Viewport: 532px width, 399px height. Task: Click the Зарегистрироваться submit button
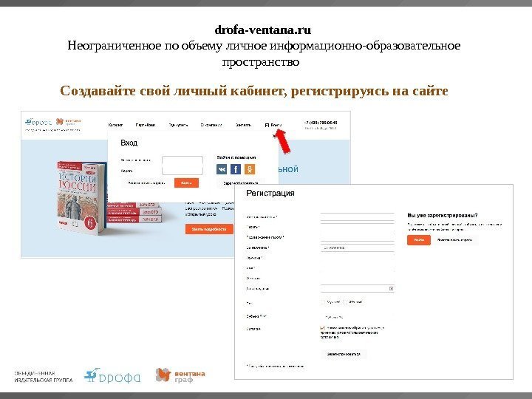tap(344, 354)
